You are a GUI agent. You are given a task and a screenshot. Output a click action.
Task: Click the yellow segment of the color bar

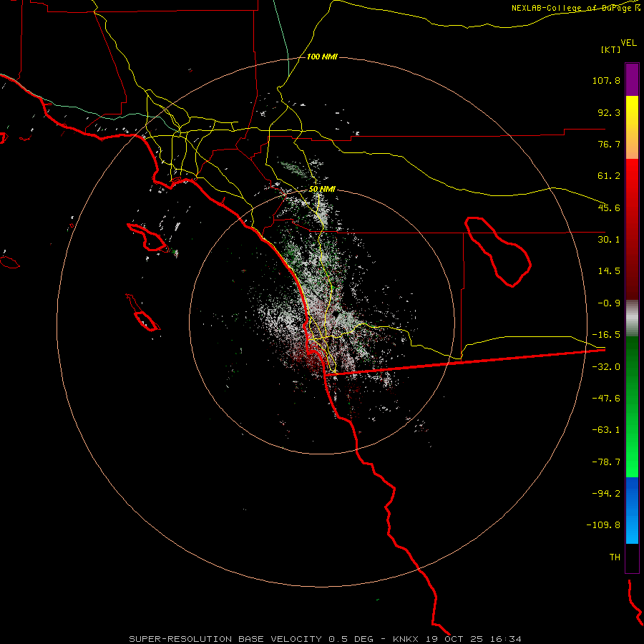tap(632, 127)
